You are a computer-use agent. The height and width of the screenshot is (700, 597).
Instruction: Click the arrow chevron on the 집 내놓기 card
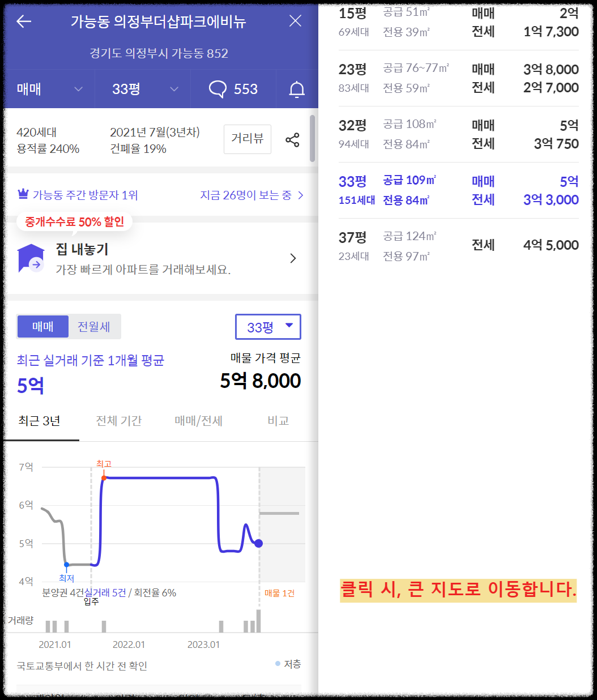click(293, 258)
